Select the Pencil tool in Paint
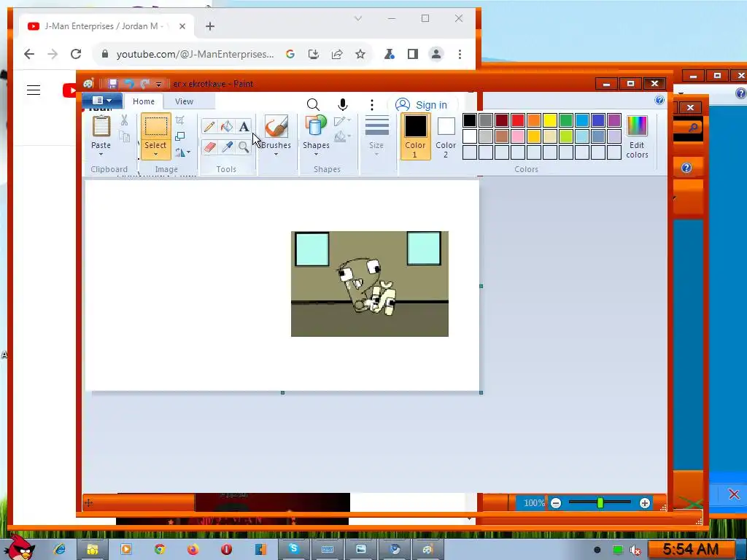The width and height of the screenshot is (747, 560). point(209,126)
